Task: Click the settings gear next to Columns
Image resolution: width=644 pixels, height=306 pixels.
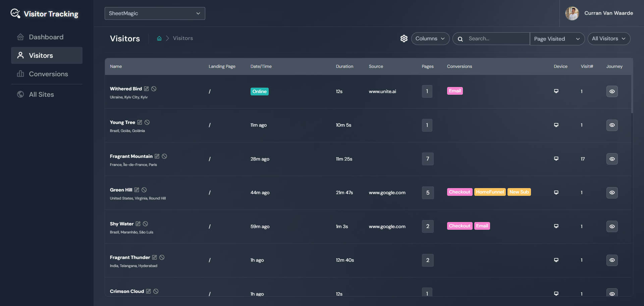Action: coord(404,38)
